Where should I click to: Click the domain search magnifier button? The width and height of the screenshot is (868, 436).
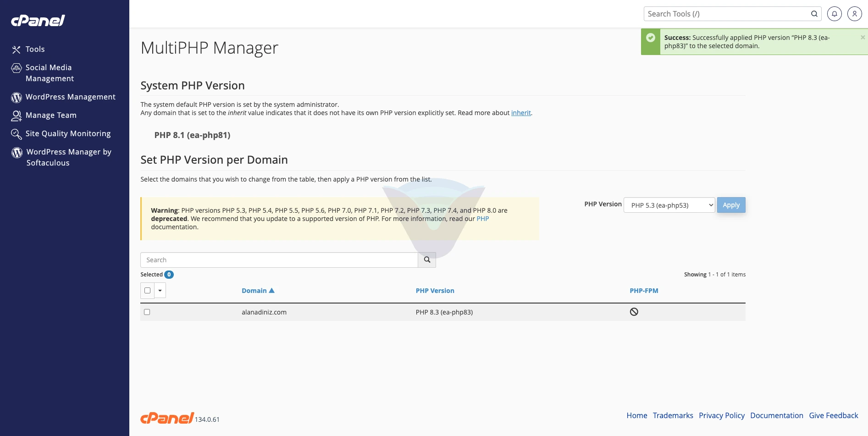(427, 260)
